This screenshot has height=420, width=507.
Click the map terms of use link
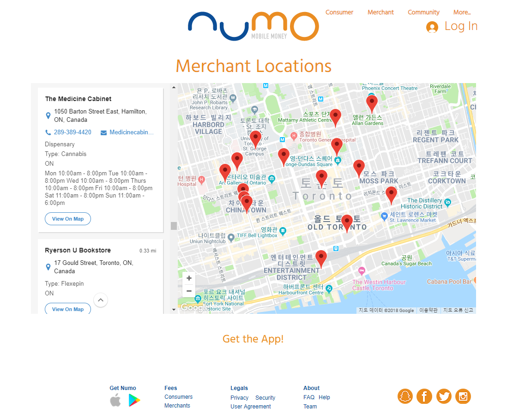(x=429, y=310)
